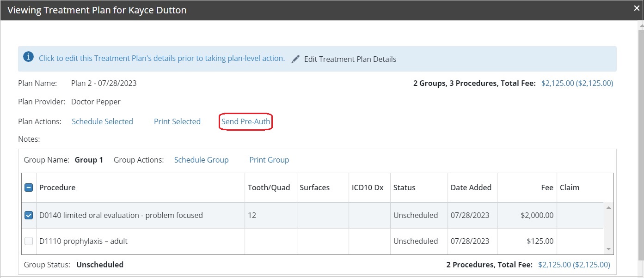Click scrollbar down arrow in procedure table
Screen dimensions: 644x278
(608, 249)
